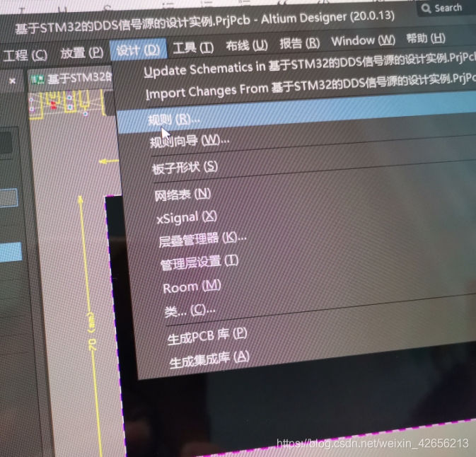Viewport: 476px width, 457px height.
Task: Select 生成集成库 (A) item
Action: coord(209,360)
